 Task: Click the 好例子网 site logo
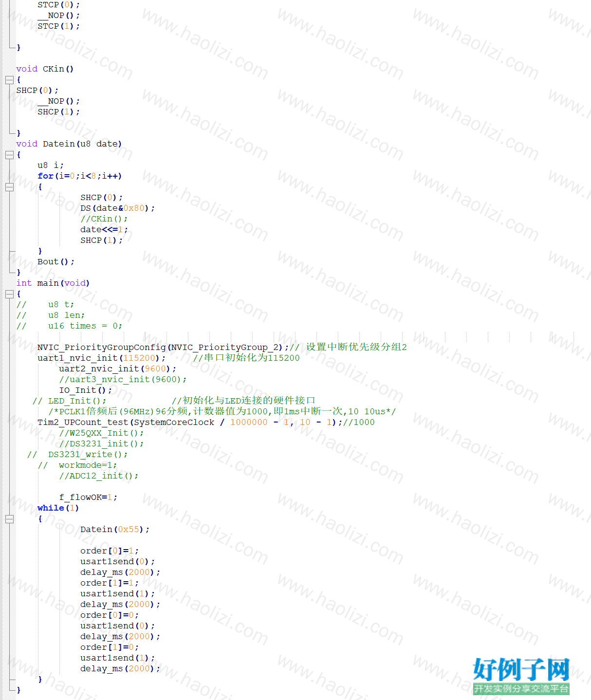[521, 676]
